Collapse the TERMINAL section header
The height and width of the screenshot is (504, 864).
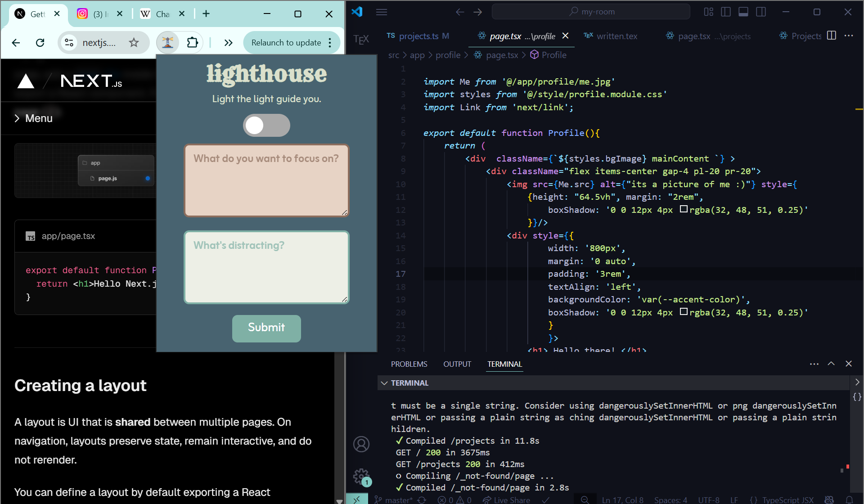coord(613,383)
